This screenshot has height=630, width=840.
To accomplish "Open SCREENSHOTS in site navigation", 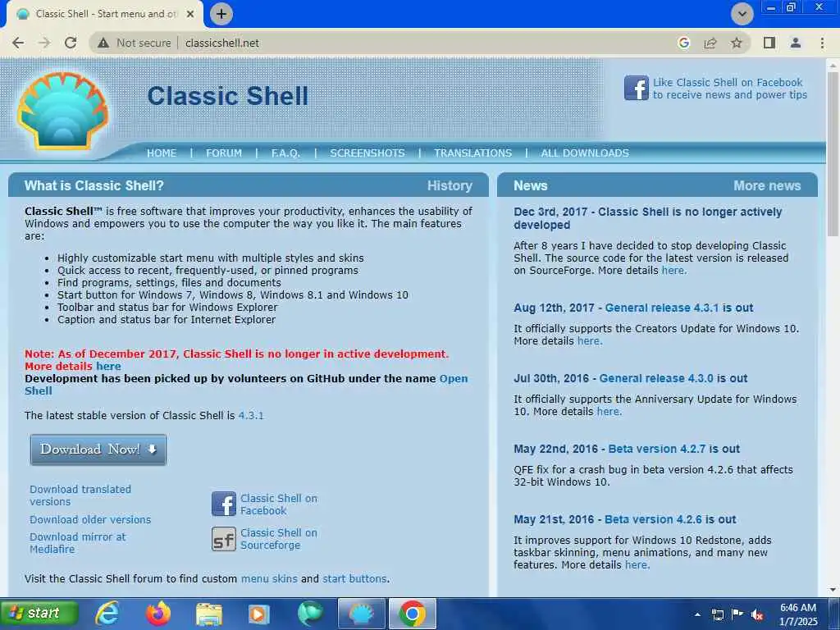I will [367, 153].
